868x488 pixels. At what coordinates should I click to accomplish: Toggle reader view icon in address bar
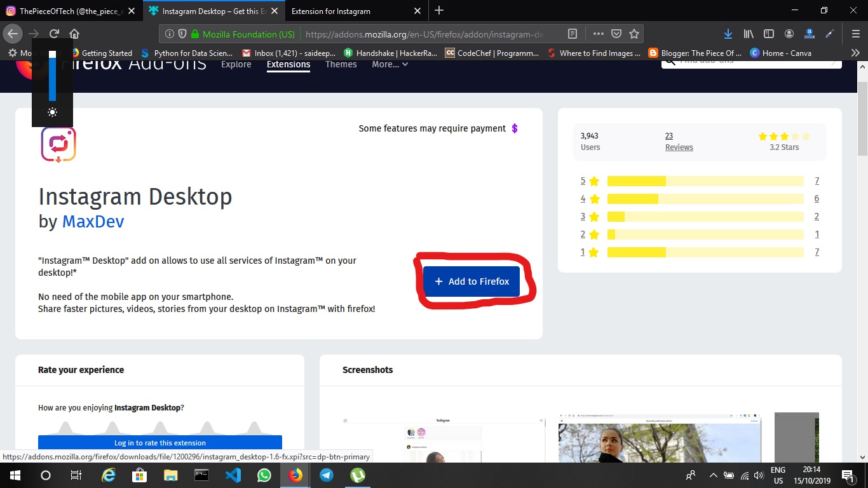click(573, 34)
